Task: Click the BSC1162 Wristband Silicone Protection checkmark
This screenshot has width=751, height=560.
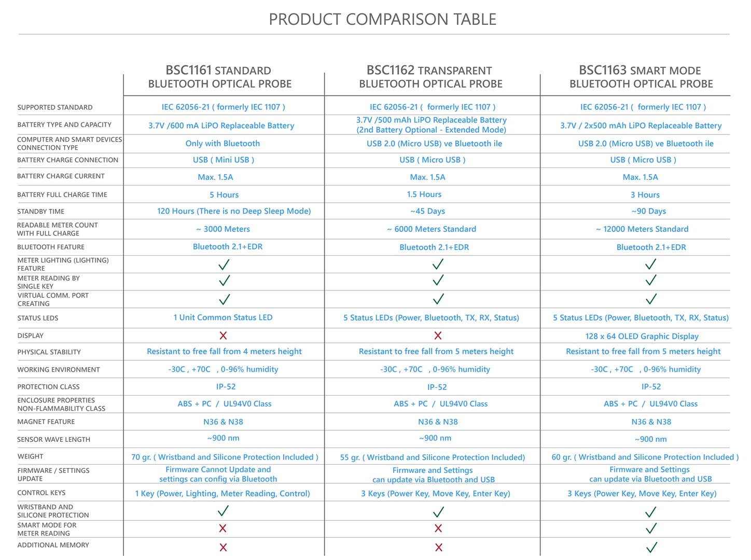Action: [438, 512]
